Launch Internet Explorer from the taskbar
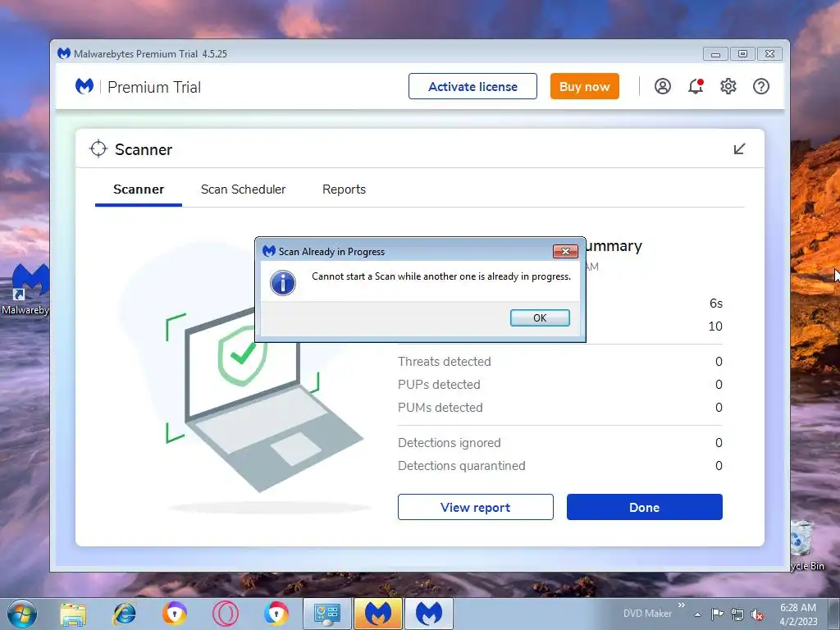840x630 pixels. 125,614
